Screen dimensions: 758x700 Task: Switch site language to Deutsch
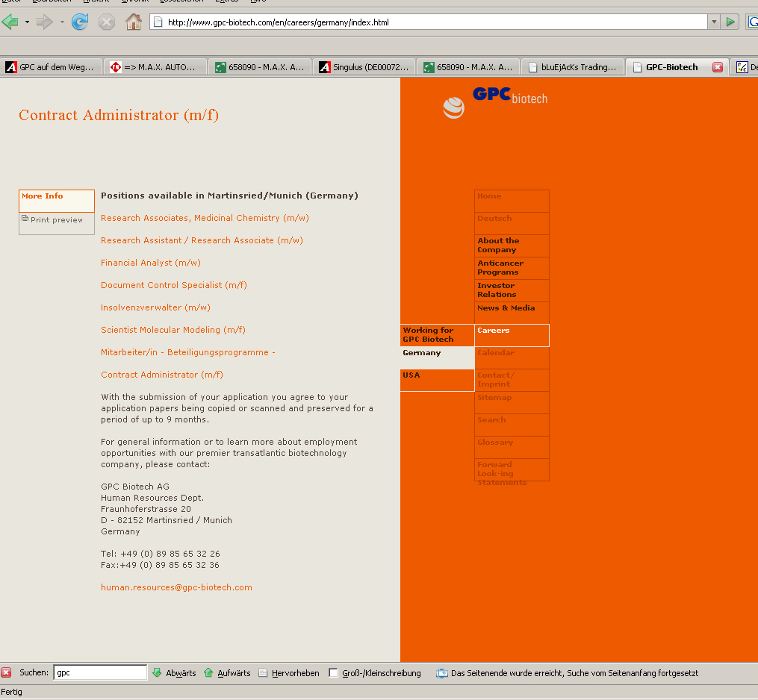pos(512,223)
